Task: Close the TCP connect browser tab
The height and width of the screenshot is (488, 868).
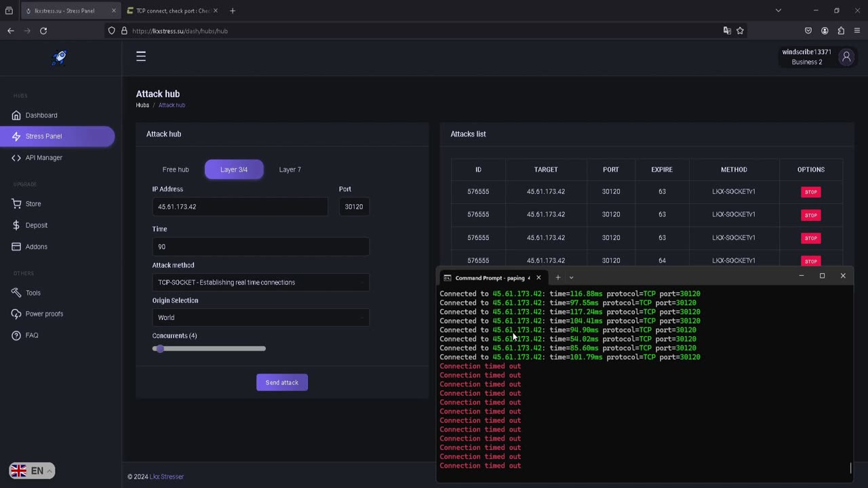Action: pyautogui.click(x=216, y=11)
